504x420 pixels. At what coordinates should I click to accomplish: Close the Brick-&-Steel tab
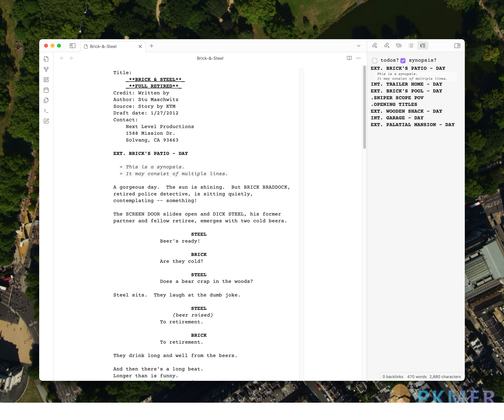coord(140,46)
